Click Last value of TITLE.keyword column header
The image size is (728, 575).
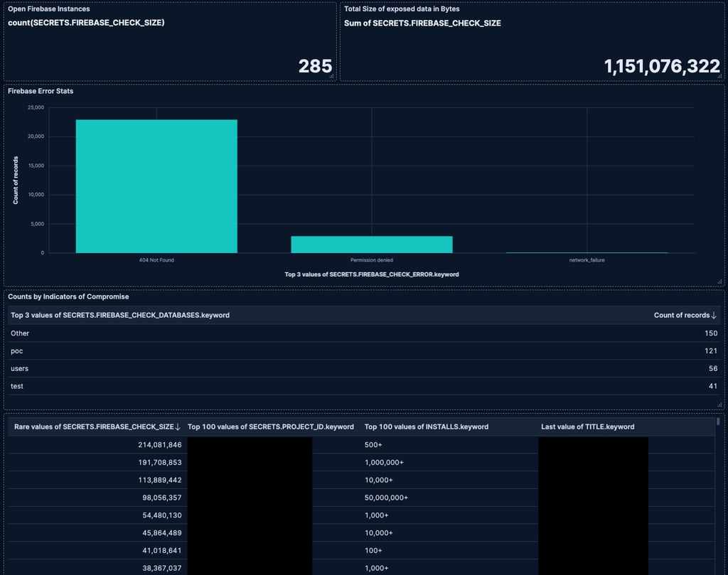pos(587,426)
